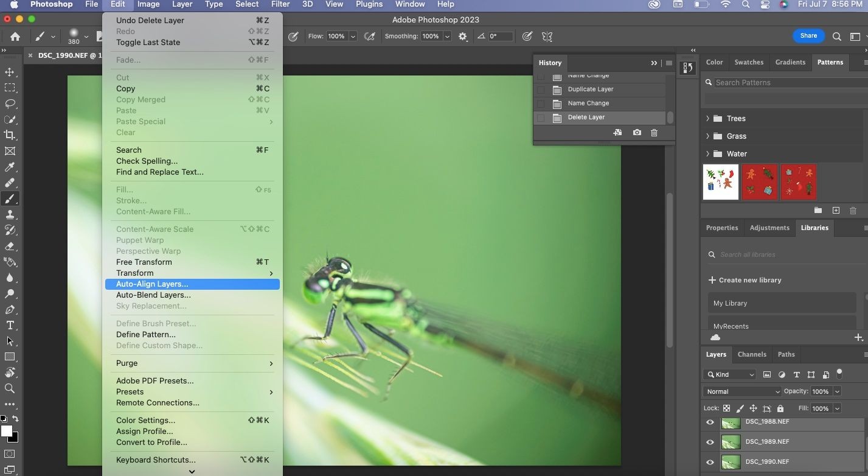Screen dimensions: 868x476
Task: Select the Hand tool
Action: (10, 373)
